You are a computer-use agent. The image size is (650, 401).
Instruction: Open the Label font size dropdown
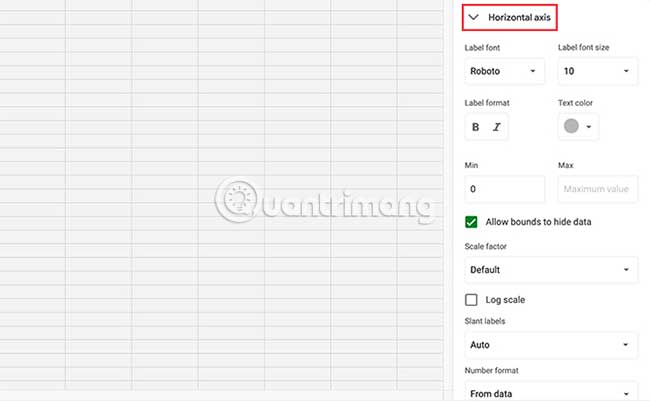(x=597, y=71)
